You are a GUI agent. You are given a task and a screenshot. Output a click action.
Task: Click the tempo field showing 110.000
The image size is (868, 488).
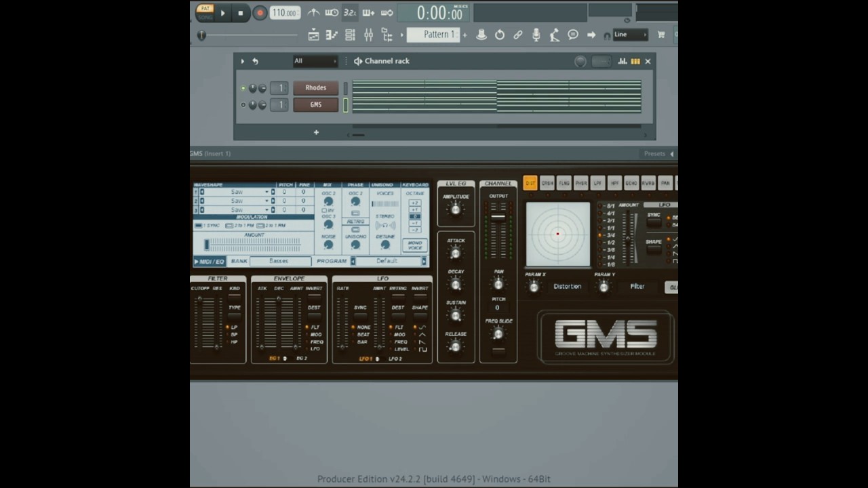(285, 13)
